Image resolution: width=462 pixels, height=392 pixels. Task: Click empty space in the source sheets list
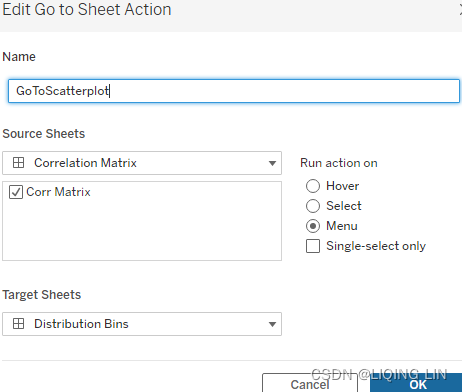click(x=142, y=230)
